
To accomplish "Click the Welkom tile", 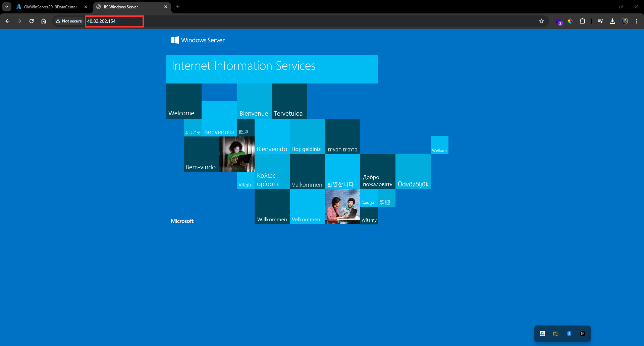I will tap(439, 145).
